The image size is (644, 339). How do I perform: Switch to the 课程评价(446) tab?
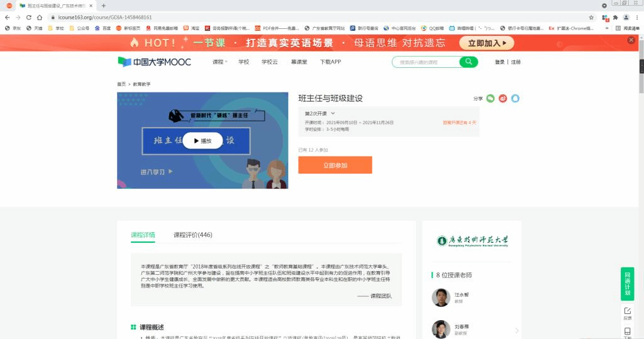point(192,235)
